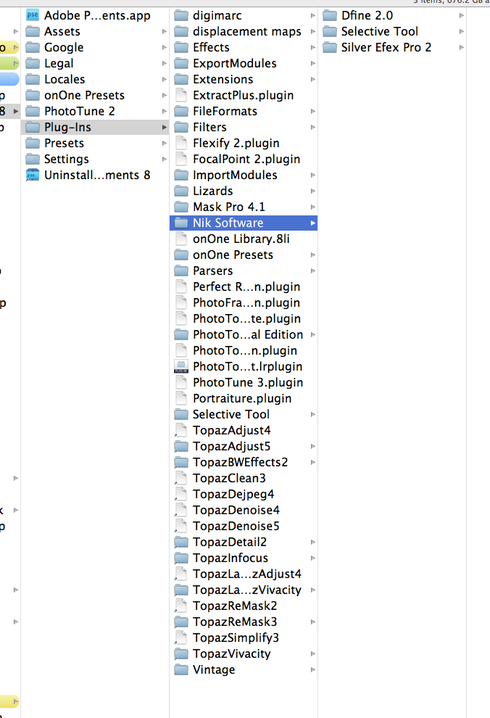Screen dimensions: 490x718
Task: Click the TopazAdjust4 alias file icon
Action: pos(181,430)
